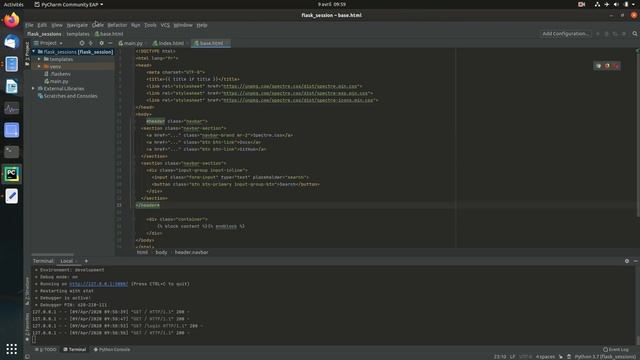Viewport: 640px width, 360px height.
Task: Click the Python 3.7 interpreter selector
Action: click(605, 357)
